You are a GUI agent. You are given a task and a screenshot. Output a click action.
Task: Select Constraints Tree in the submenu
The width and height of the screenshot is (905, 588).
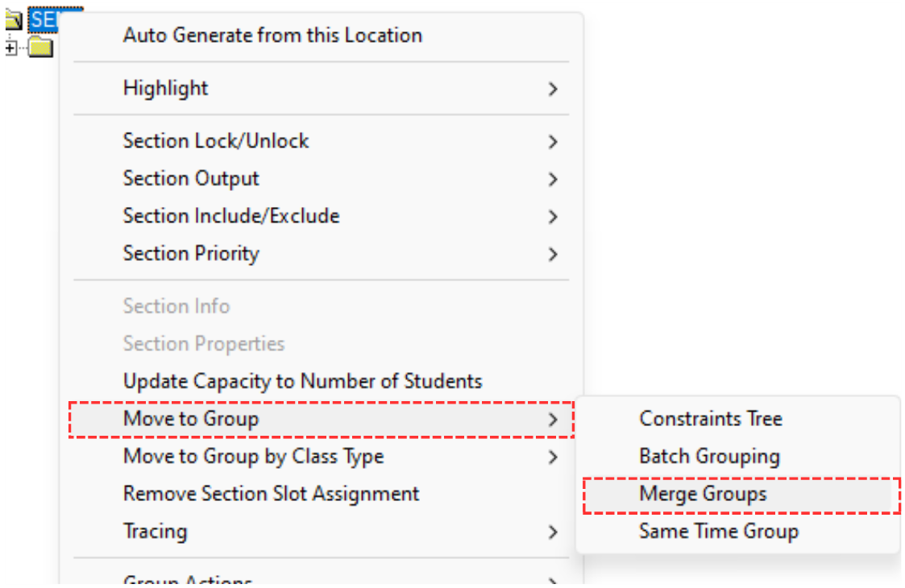[711, 419]
